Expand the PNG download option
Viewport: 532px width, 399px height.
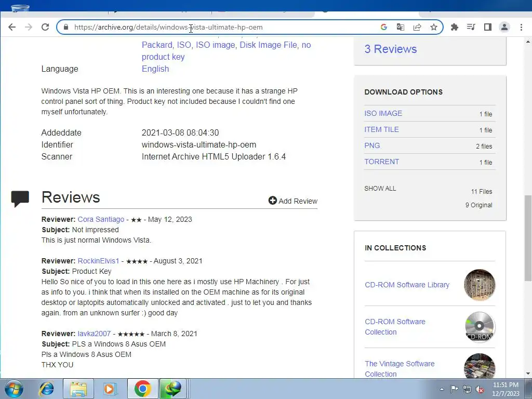[x=372, y=145]
